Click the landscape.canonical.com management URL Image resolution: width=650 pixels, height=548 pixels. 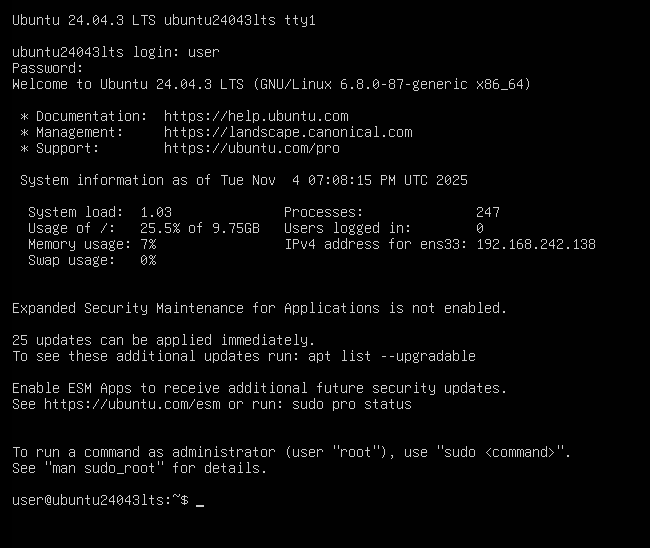[x=288, y=132]
